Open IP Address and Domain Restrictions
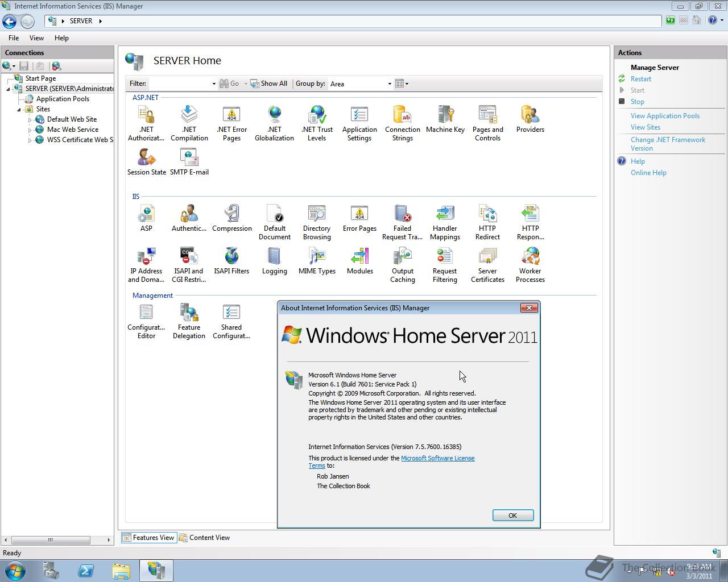 pyautogui.click(x=146, y=265)
